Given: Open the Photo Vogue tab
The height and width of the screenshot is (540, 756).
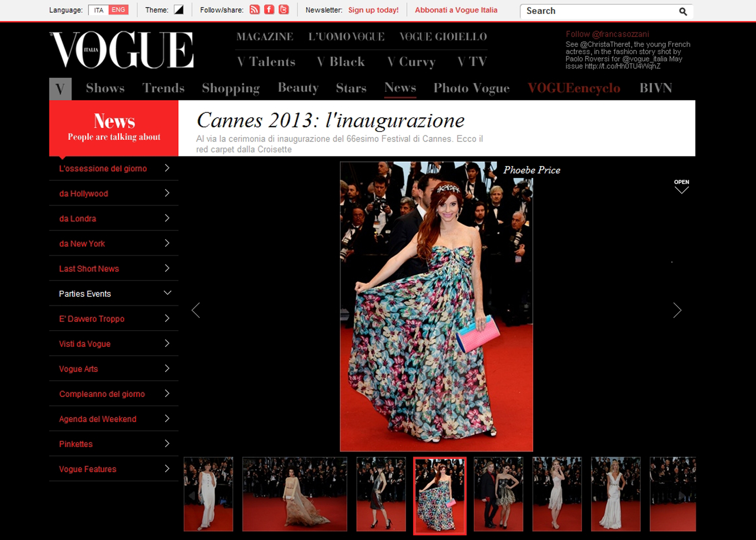Looking at the screenshot, I should click(x=471, y=88).
